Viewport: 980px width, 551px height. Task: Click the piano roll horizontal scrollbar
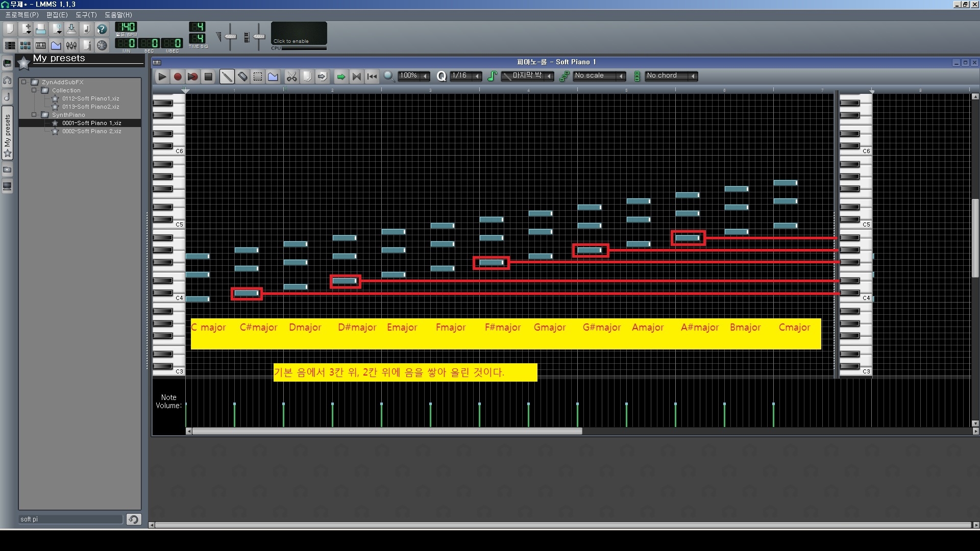(x=387, y=431)
